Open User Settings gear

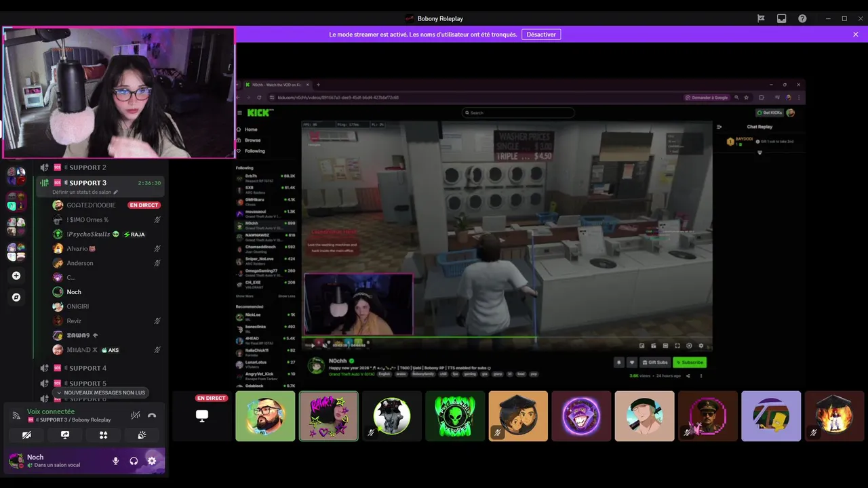click(152, 461)
